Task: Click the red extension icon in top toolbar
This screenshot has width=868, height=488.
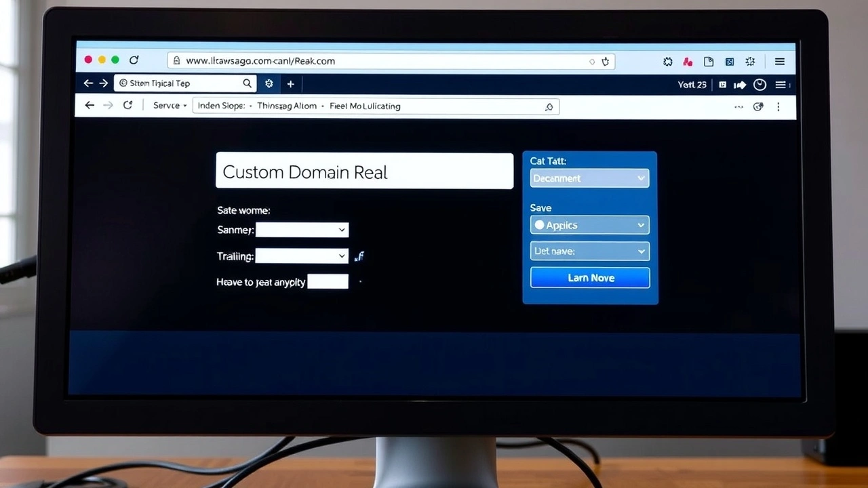Action: point(688,62)
